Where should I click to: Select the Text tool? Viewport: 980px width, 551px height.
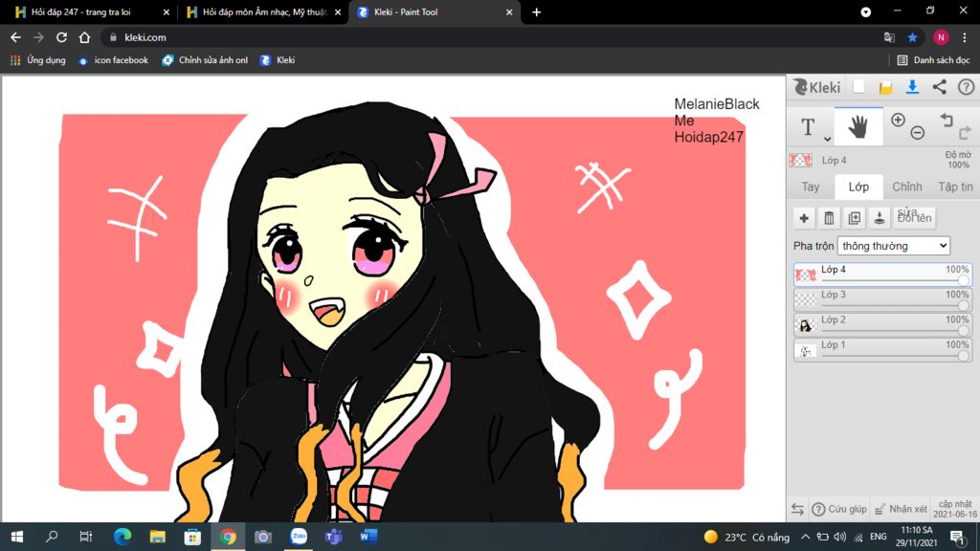pos(808,127)
